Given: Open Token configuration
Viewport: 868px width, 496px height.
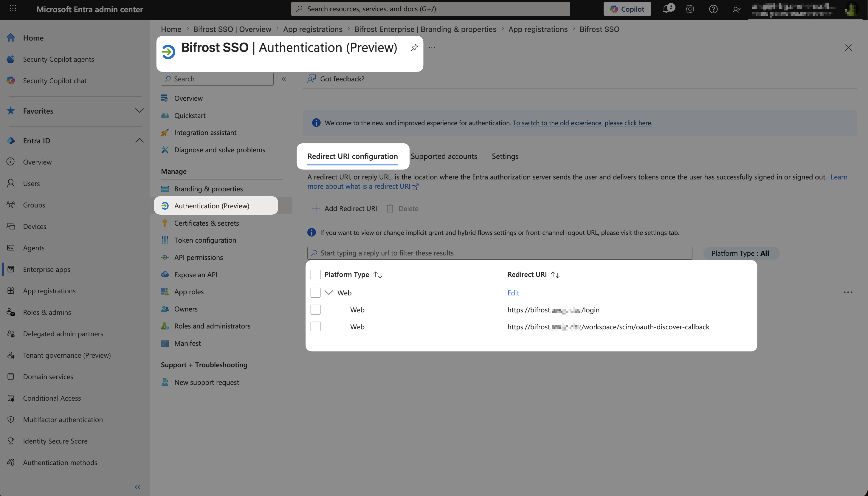Looking at the screenshot, I should [205, 240].
